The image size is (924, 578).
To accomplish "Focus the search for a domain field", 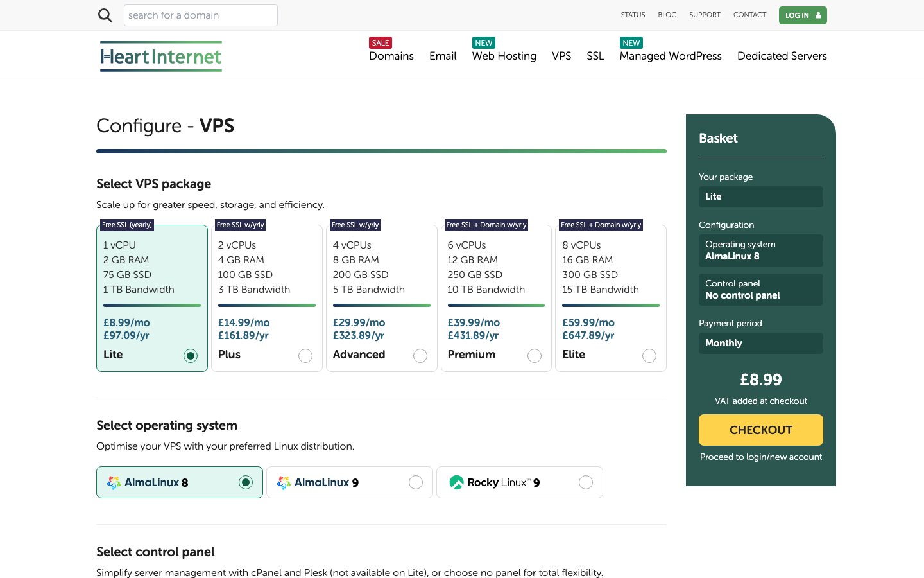I will (x=201, y=15).
